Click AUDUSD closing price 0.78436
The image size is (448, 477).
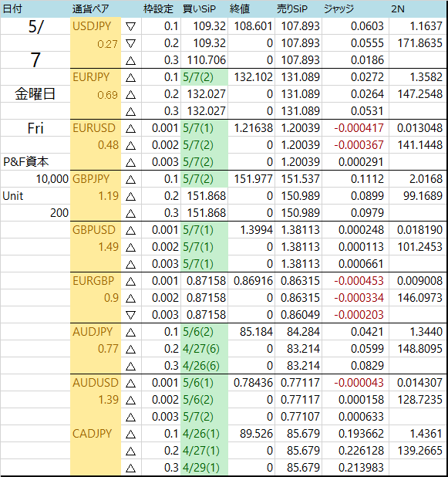[253, 382]
